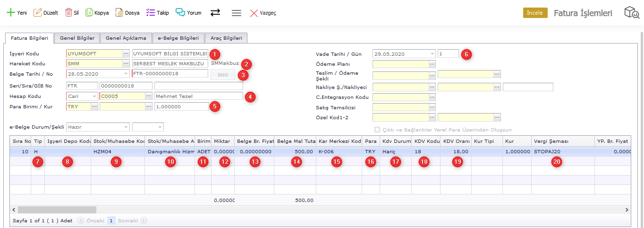Image resolution: width=644 pixels, height=228 pixels.
Task: Click the Ödeme Planı input field
Action: tap(400, 64)
